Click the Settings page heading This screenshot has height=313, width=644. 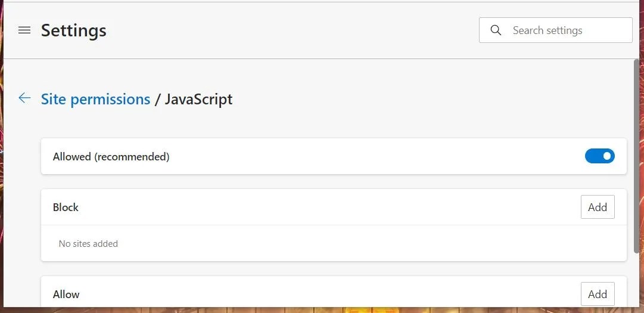(74, 30)
